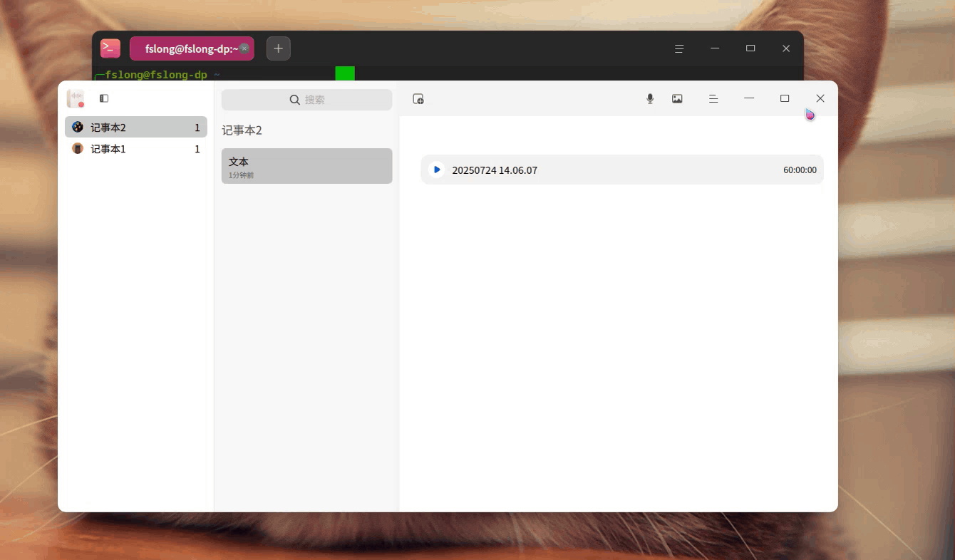Play the 20250724 14.06.07 recording
The height and width of the screenshot is (560, 955).
(437, 170)
